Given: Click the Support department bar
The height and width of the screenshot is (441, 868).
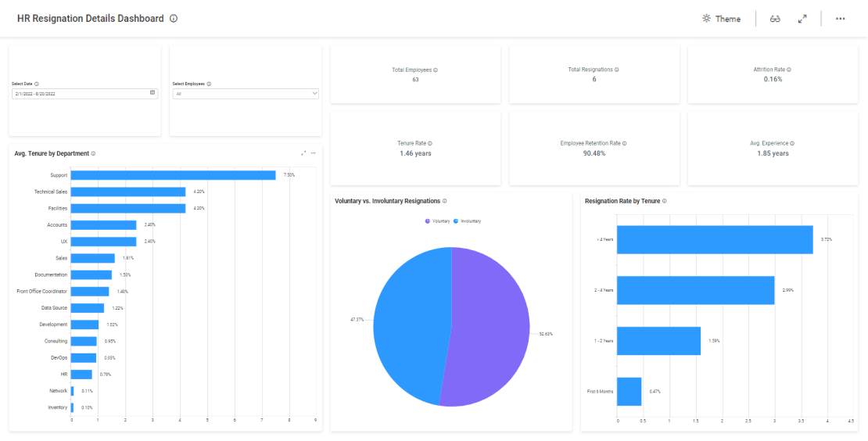Looking at the screenshot, I should [x=173, y=175].
